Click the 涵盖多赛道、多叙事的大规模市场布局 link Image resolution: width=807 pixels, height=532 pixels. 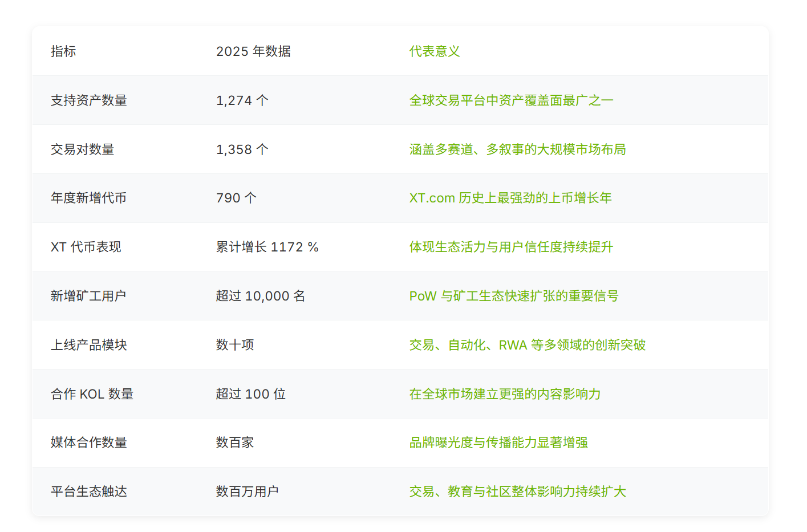point(517,149)
